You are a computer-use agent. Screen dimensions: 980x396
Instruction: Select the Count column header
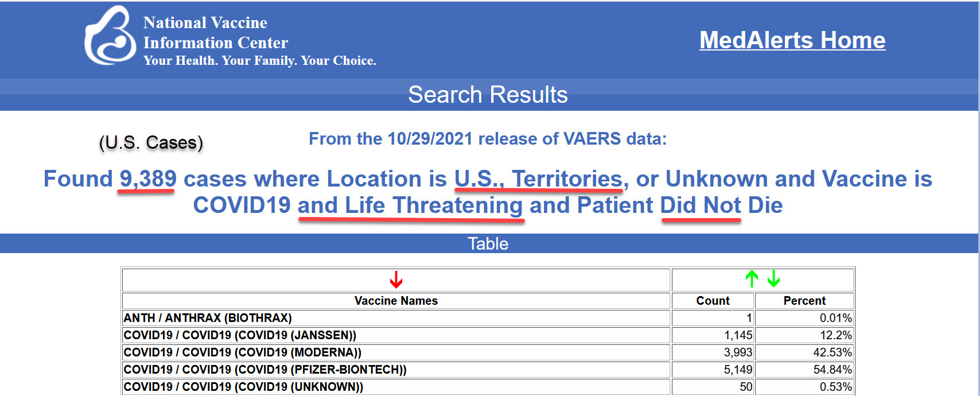tap(713, 301)
